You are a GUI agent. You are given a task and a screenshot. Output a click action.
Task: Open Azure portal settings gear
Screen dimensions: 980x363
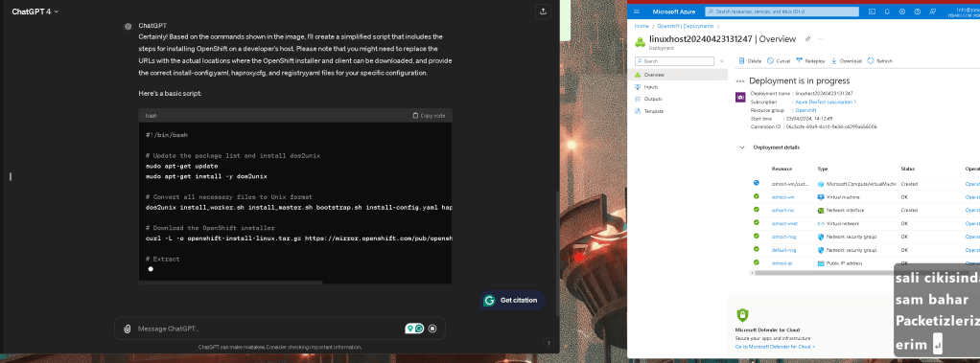pos(902,11)
